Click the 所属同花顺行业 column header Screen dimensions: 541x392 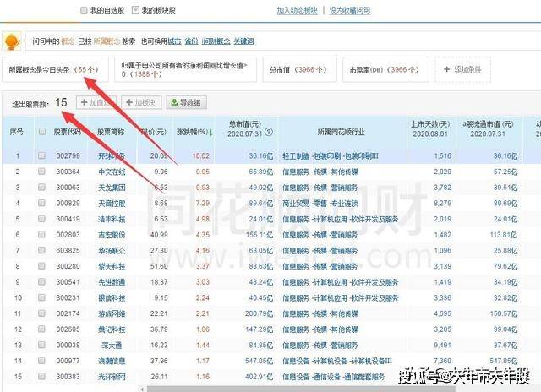click(341, 132)
